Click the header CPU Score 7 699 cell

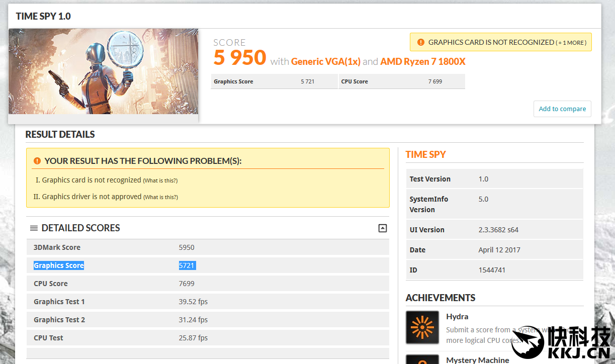(x=402, y=81)
